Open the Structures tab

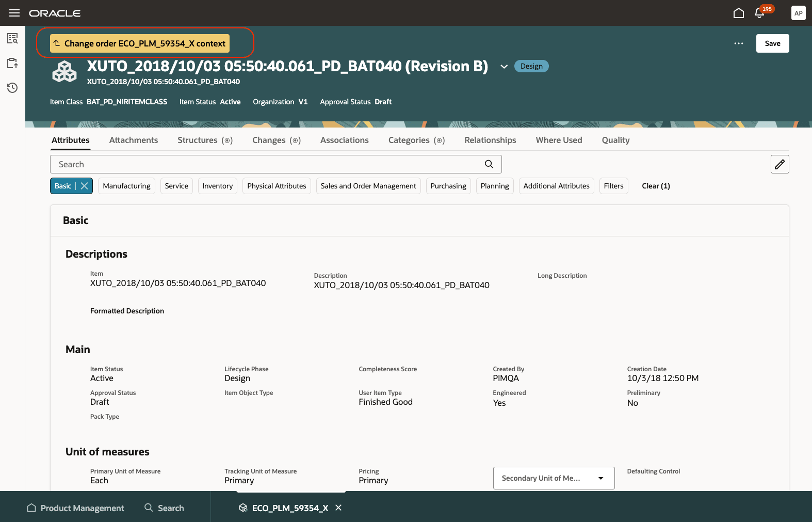click(205, 140)
